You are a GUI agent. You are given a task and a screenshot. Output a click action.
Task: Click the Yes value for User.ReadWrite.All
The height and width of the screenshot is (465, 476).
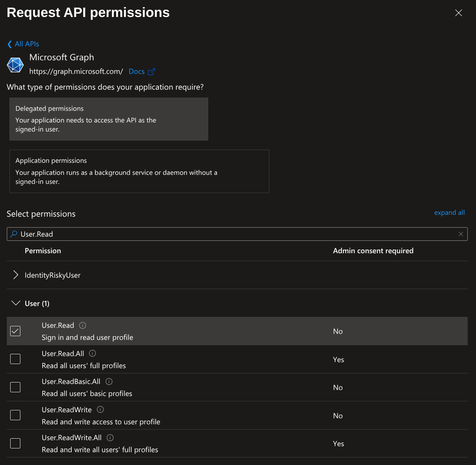[338, 444]
